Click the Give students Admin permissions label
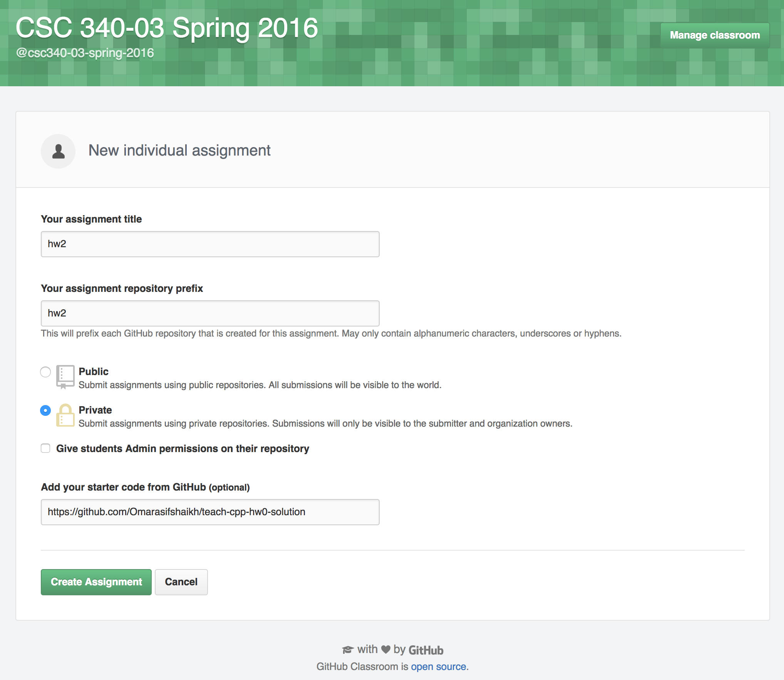Screen dimensions: 784x680 pyautogui.click(x=183, y=449)
